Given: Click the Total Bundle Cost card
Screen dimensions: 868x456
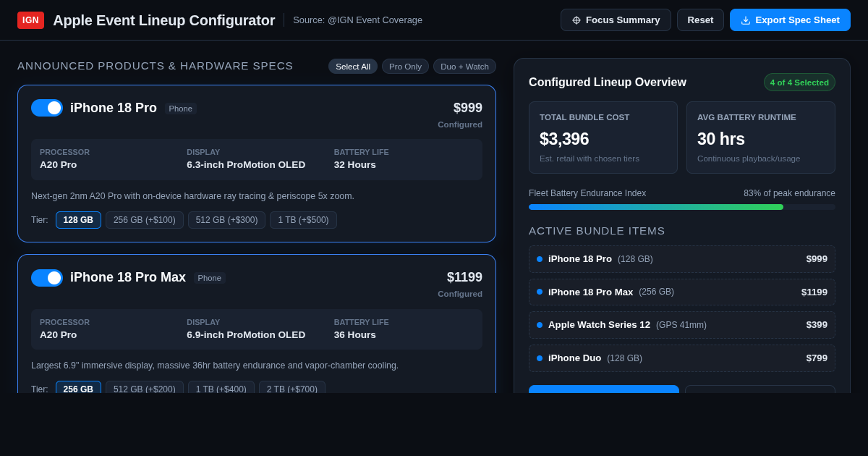Looking at the screenshot, I should [x=603, y=138].
